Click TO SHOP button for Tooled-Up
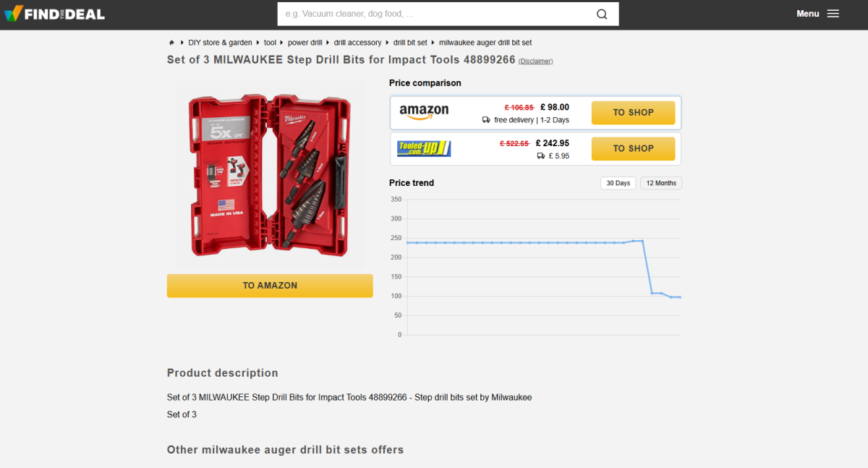Screen dimensions: 868x468 click(633, 148)
